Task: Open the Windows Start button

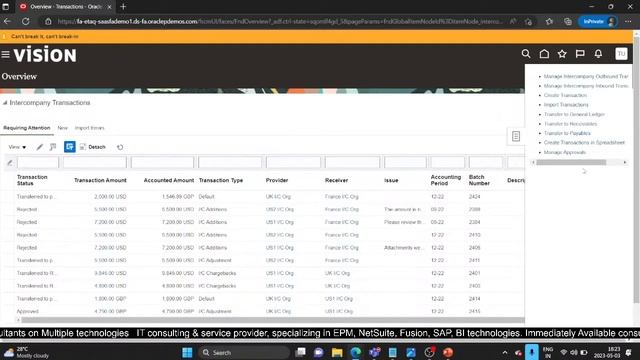Action: point(187,352)
